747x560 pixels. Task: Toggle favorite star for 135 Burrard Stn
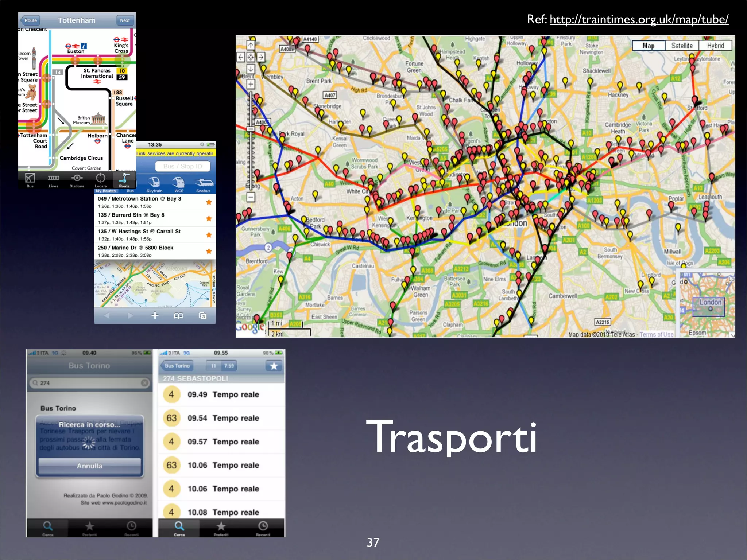tap(209, 218)
